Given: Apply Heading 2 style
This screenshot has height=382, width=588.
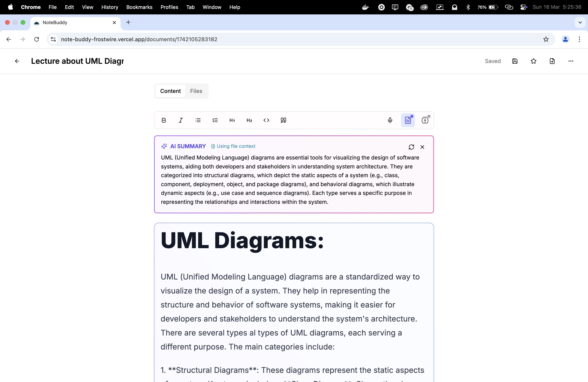Looking at the screenshot, I should pyautogui.click(x=249, y=120).
